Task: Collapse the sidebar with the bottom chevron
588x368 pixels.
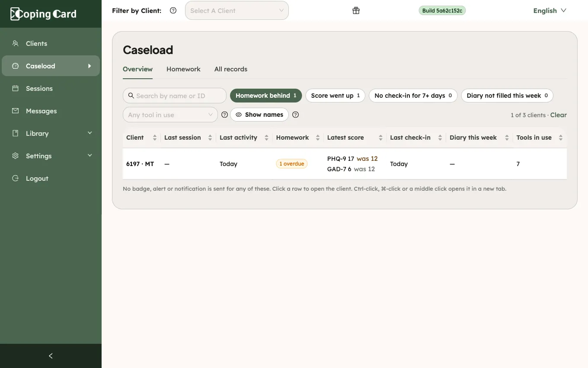Action: [x=51, y=356]
